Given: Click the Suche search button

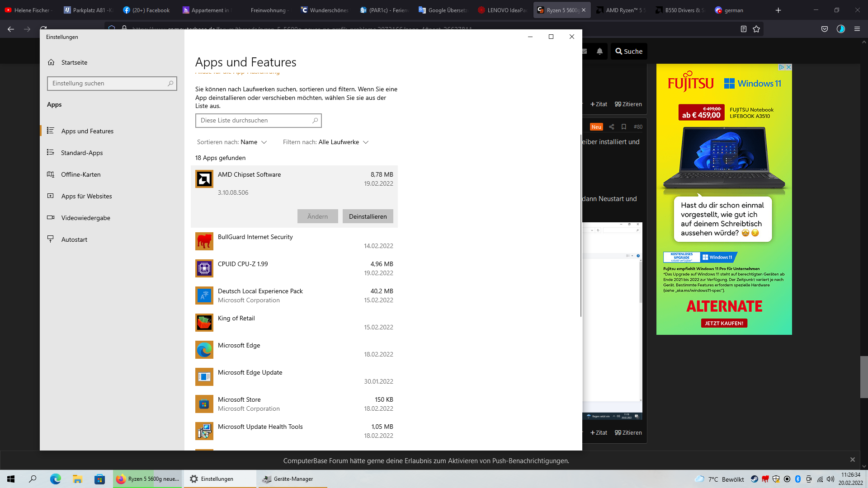Looking at the screenshot, I should pos(629,52).
